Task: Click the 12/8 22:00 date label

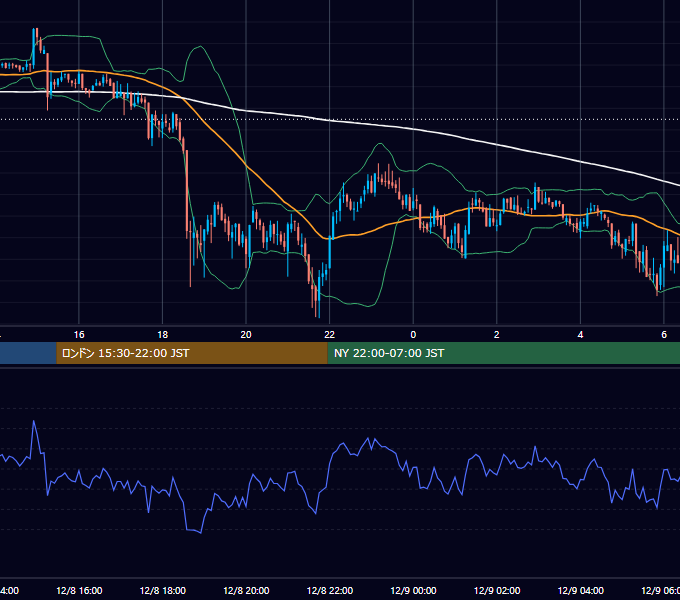Action: point(330,590)
